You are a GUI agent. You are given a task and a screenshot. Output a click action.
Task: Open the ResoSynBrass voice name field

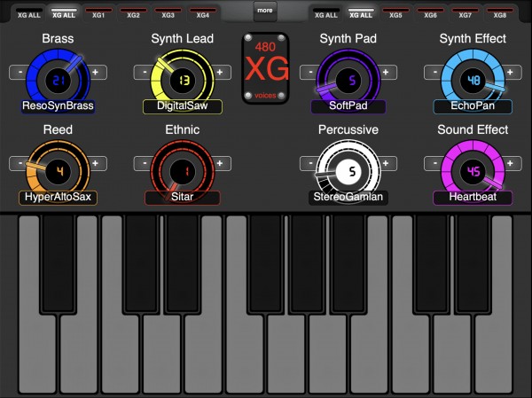click(58, 105)
